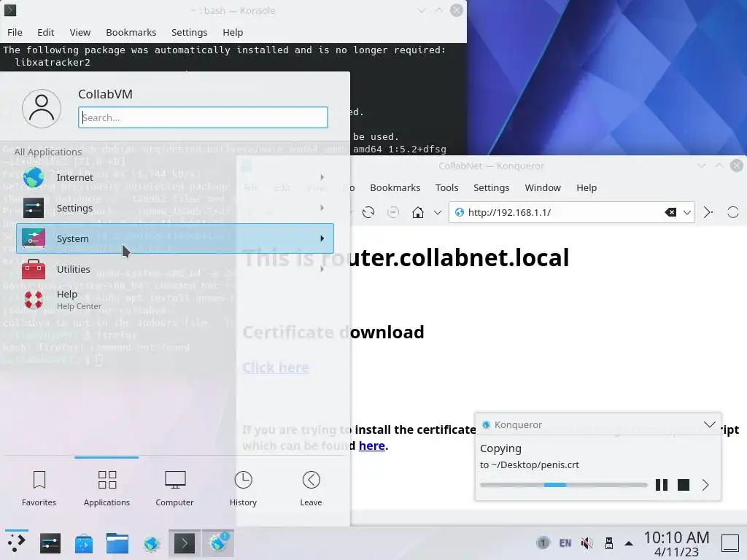The width and height of the screenshot is (747, 560).
Task: Pause the file copying job
Action: (661, 485)
